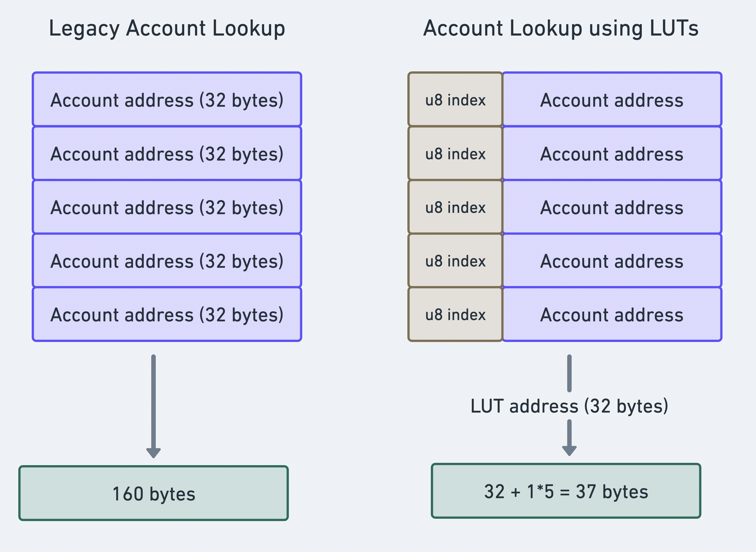Select the fourth "Account address (32 bytes)" box
This screenshot has width=756, height=552.
(167, 261)
